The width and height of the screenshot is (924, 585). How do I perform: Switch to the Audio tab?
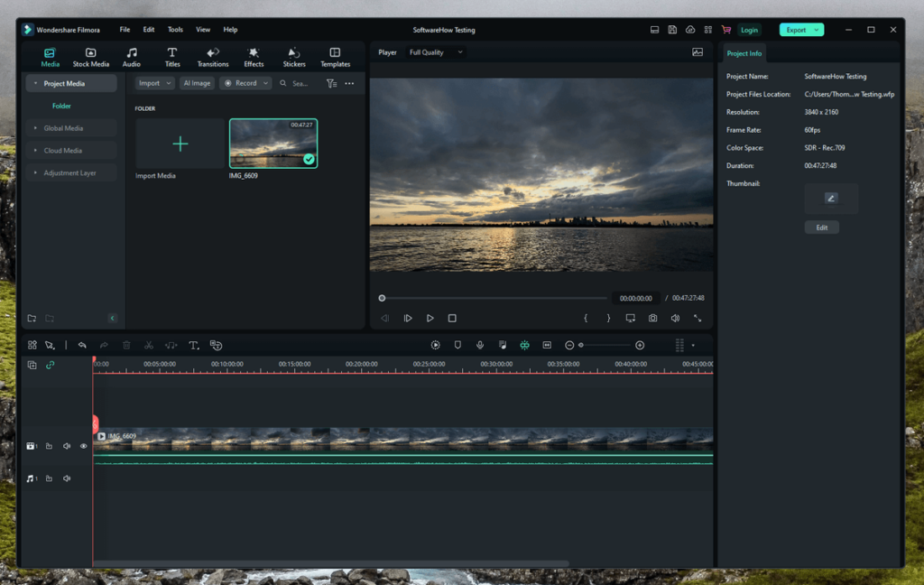tap(132, 57)
